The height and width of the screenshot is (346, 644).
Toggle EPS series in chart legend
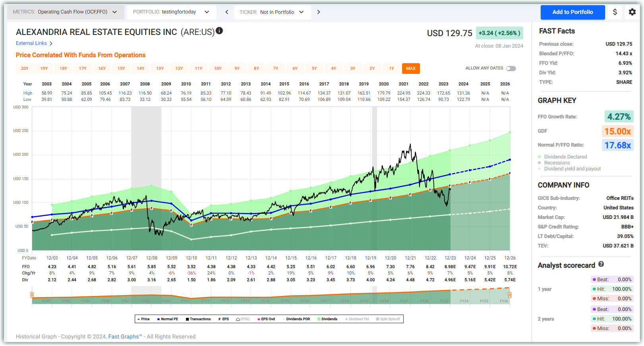click(224, 319)
